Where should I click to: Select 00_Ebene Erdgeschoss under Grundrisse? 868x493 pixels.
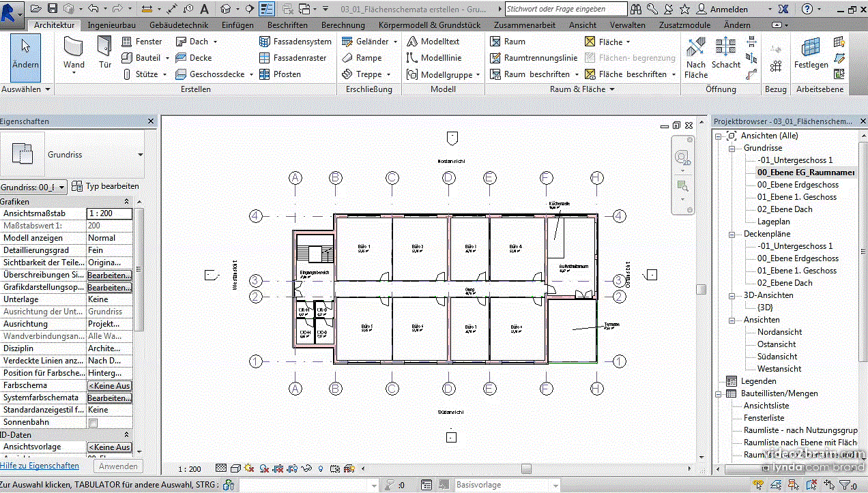[x=798, y=185]
